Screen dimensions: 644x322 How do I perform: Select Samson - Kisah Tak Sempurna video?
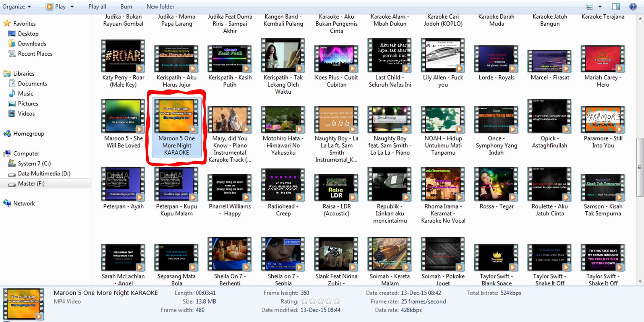[x=603, y=195]
